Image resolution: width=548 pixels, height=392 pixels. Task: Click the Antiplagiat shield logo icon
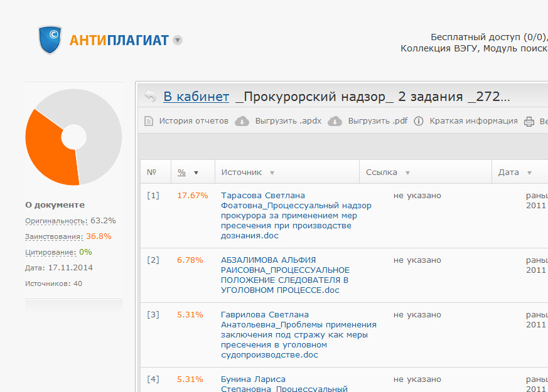[x=50, y=40]
